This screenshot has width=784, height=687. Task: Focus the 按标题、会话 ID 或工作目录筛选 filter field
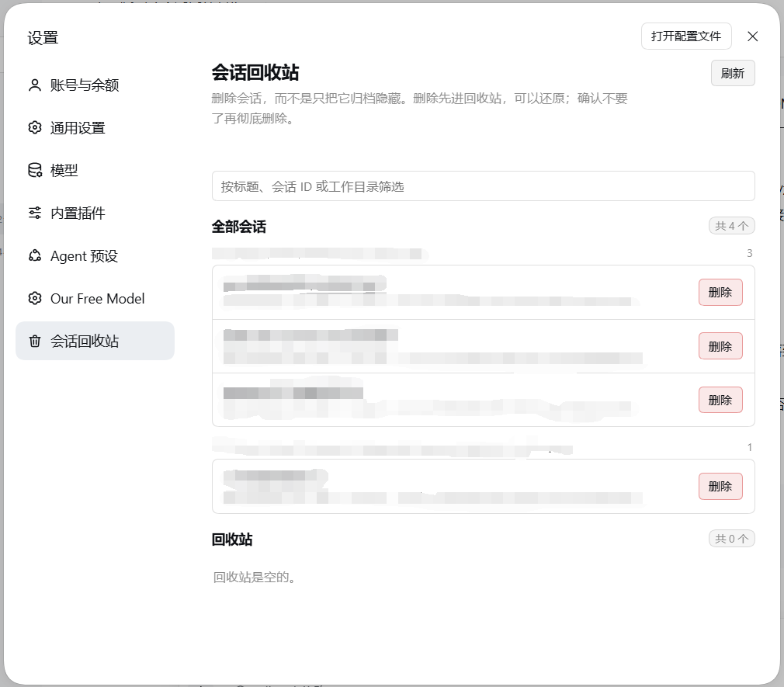[x=483, y=186]
